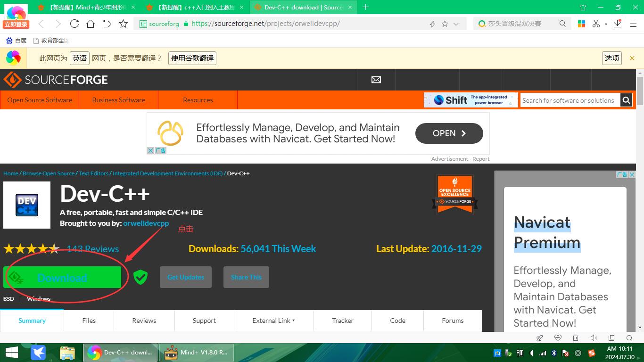
Task: Open the address bar dropdown chevron
Action: pos(456,24)
